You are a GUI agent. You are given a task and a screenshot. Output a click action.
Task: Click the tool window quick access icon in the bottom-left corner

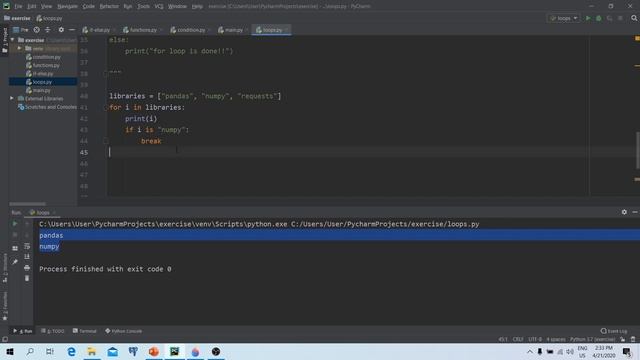tap(5, 339)
